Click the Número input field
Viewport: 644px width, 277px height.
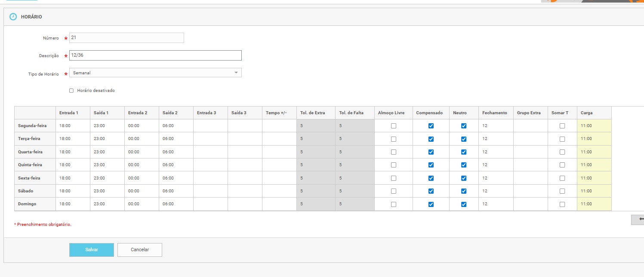(x=126, y=38)
